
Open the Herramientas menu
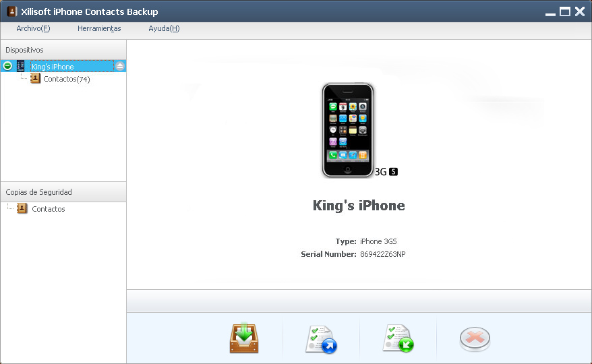(99, 28)
